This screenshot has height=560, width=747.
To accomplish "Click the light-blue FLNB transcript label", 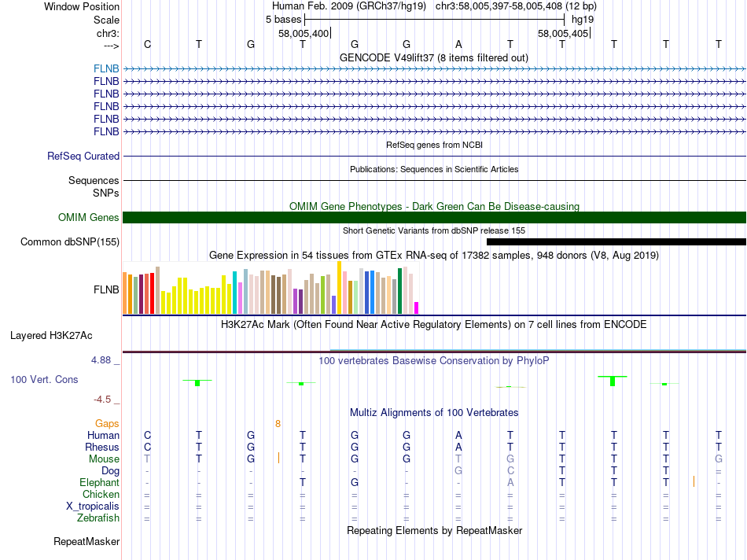I will click(106, 68).
